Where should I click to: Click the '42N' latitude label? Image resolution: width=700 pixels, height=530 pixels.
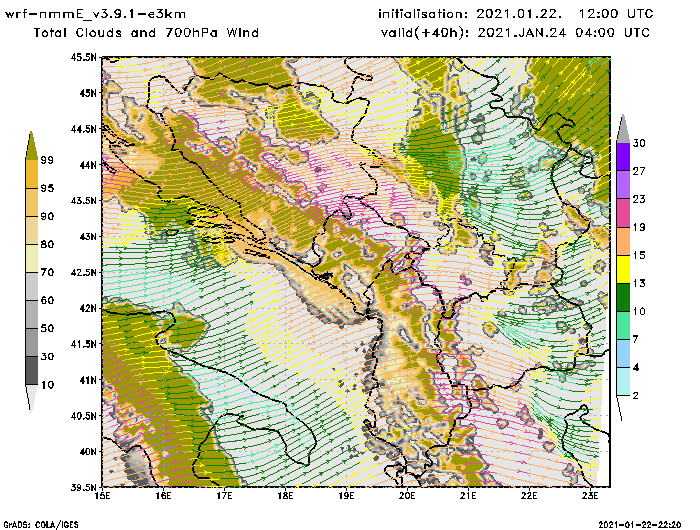(x=88, y=308)
